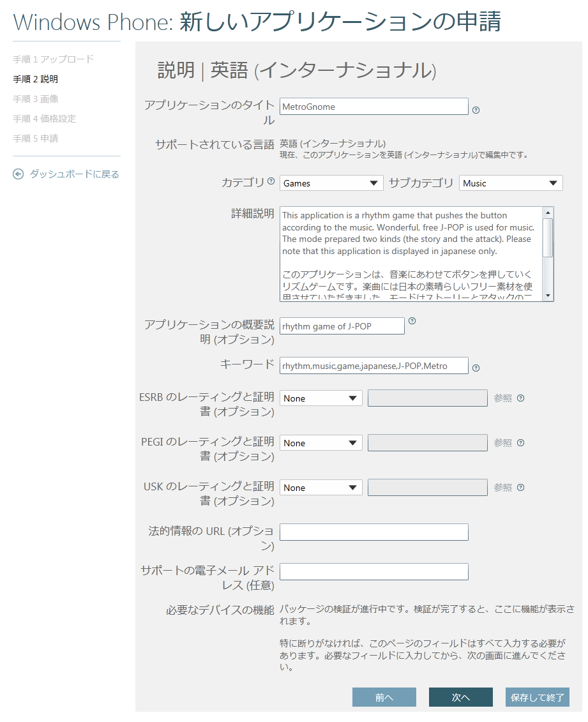Return via ダッシュボードに戻る link

(74, 174)
